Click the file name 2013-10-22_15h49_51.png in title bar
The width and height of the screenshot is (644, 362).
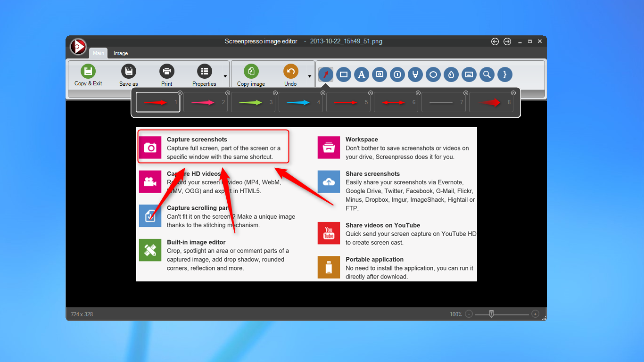pos(346,41)
